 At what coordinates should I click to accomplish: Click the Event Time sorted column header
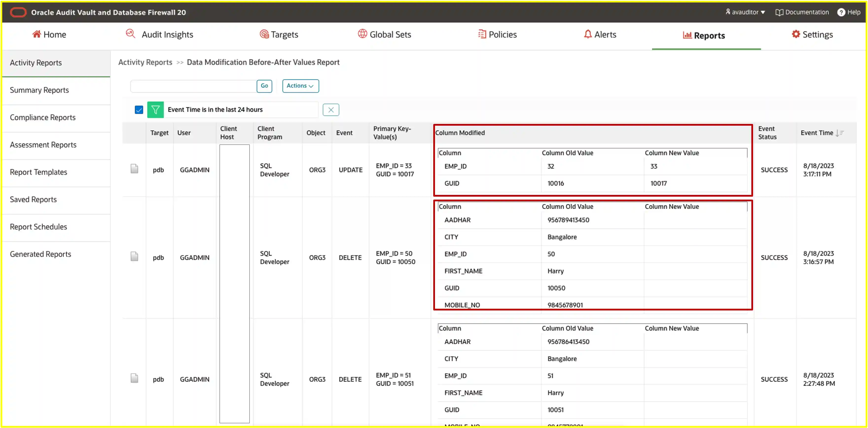817,133
